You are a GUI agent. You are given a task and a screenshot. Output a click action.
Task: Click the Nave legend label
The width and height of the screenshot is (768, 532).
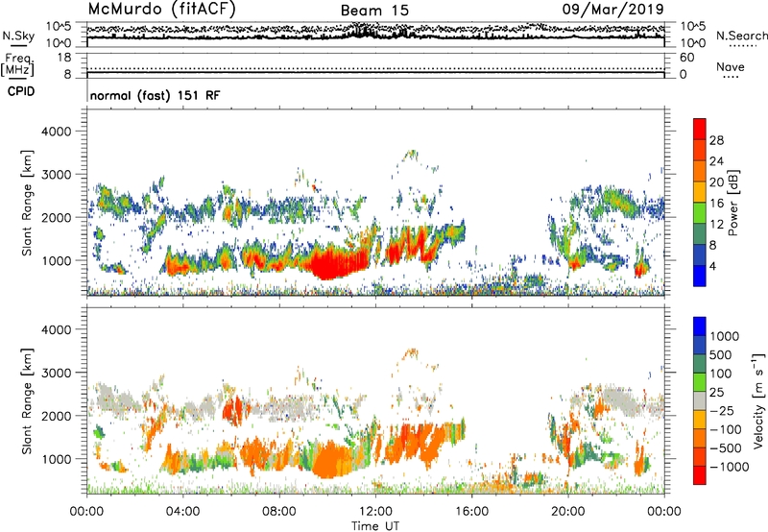[731, 66]
